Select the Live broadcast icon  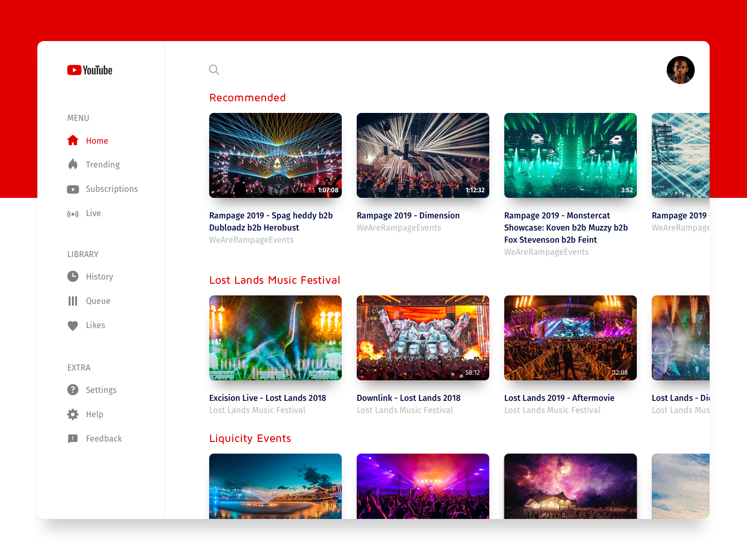point(73,213)
